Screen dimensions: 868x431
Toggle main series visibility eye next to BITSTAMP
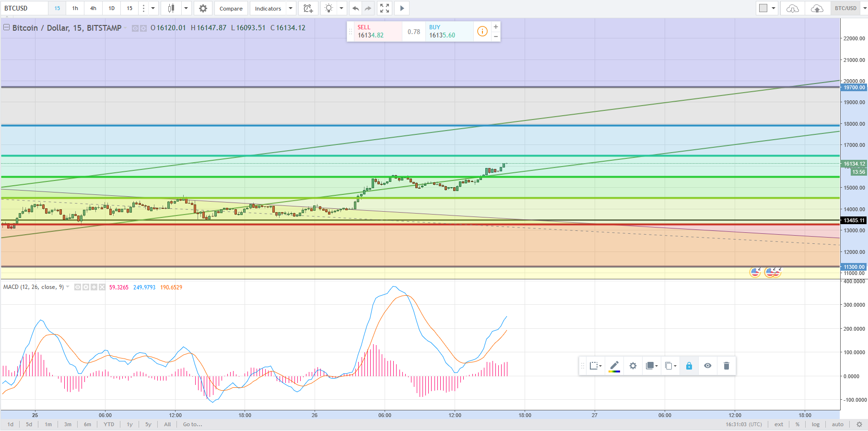[x=135, y=28]
